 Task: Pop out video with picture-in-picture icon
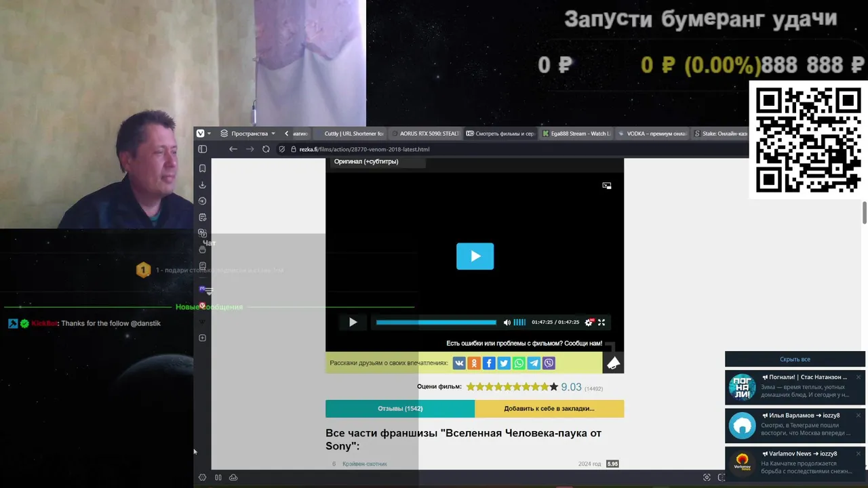tap(607, 186)
